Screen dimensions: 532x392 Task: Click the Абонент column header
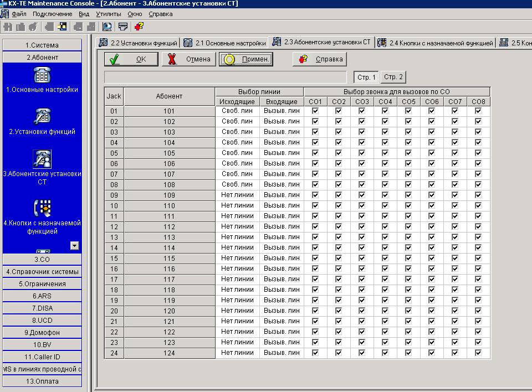(x=170, y=96)
